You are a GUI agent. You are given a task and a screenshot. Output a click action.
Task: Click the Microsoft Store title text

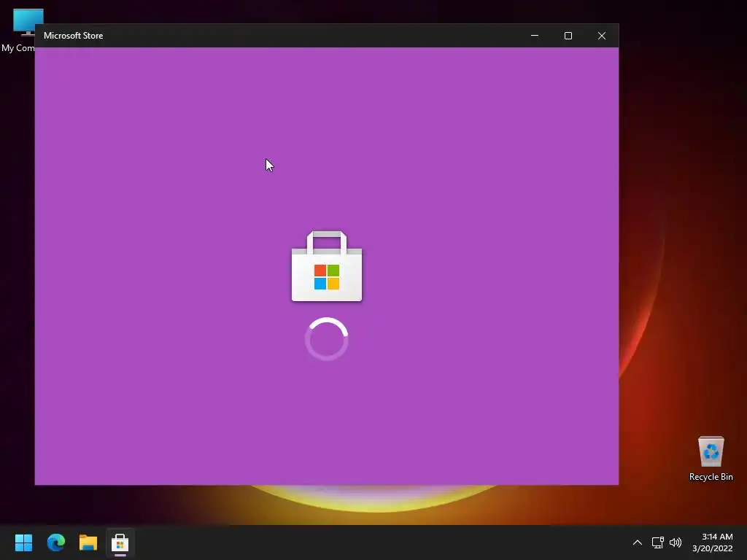[74, 36]
